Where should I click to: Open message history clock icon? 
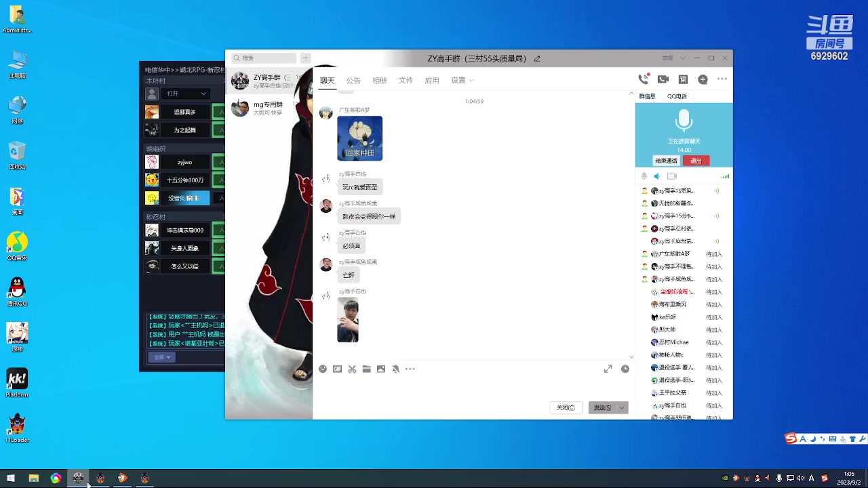click(x=625, y=369)
